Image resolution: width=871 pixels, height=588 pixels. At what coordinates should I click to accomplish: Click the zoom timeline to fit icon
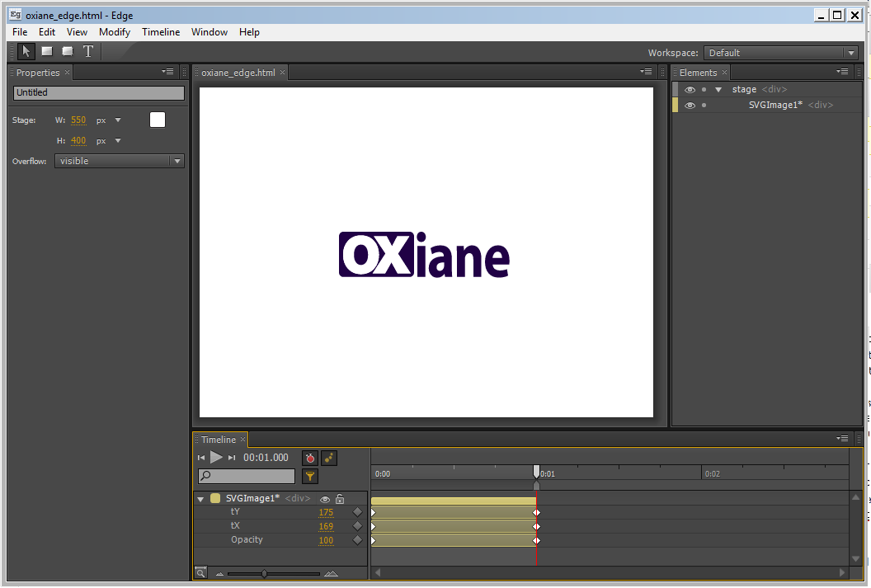(x=200, y=572)
